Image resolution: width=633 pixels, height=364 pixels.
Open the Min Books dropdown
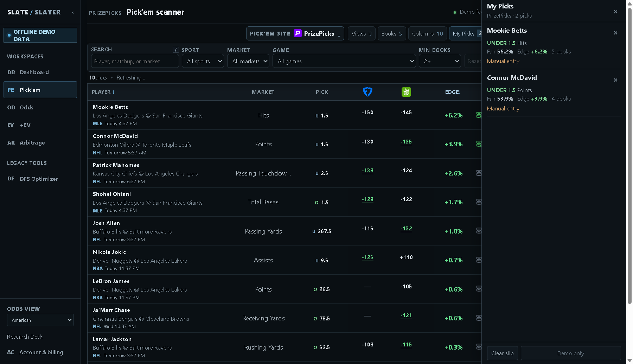(x=440, y=61)
